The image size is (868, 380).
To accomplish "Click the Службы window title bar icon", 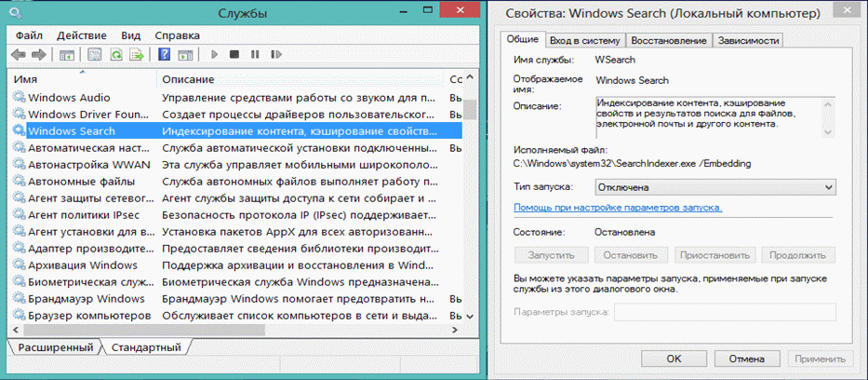I will [14, 12].
